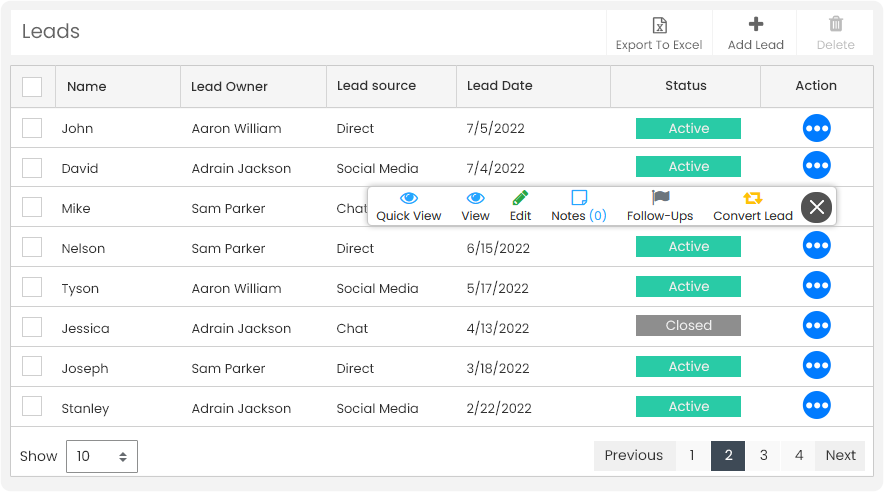The image size is (884, 492).
Task: Toggle the select-all header checkbox
Action: [32, 87]
